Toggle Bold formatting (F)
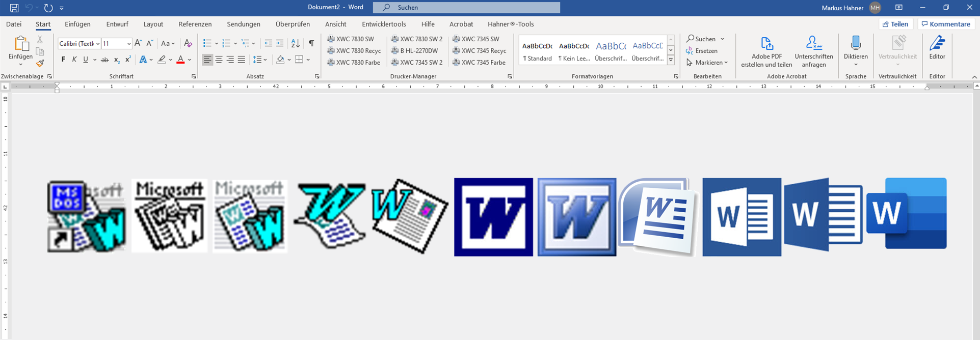The width and height of the screenshot is (980, 340). click(x=63, y=60)
